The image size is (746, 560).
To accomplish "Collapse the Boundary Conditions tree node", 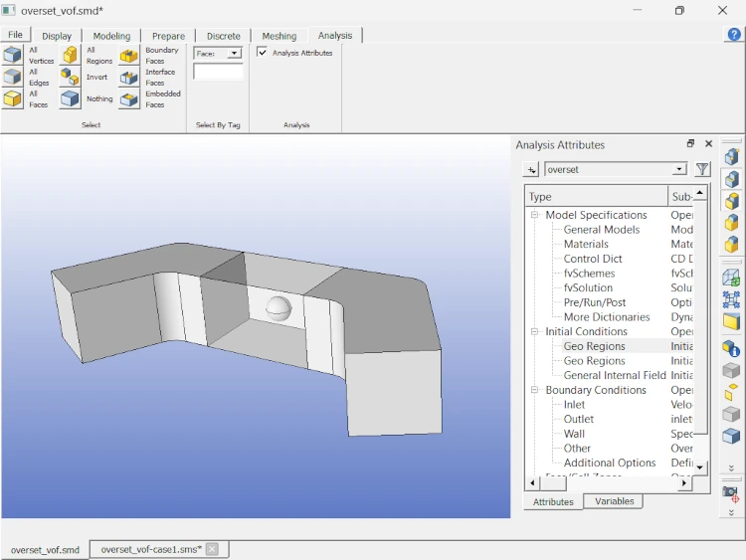I will [x=534, y=390].
